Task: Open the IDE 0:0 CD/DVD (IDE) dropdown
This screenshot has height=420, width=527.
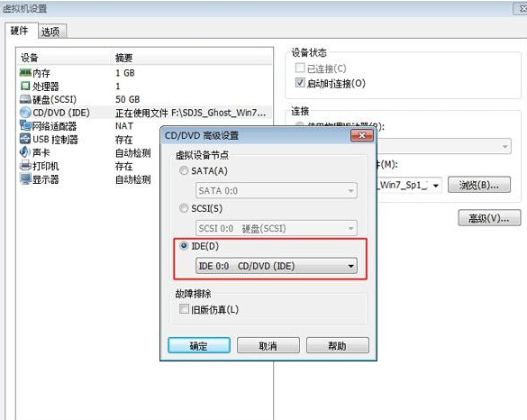Action: 277,266
